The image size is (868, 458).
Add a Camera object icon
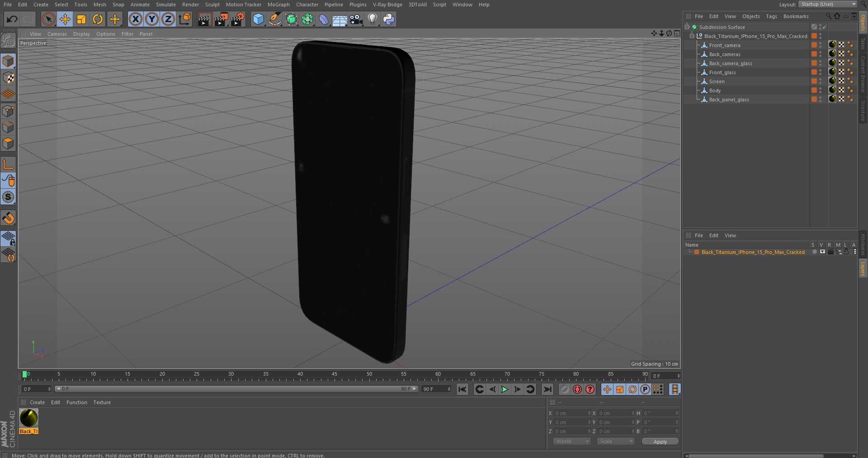(356, 19)
